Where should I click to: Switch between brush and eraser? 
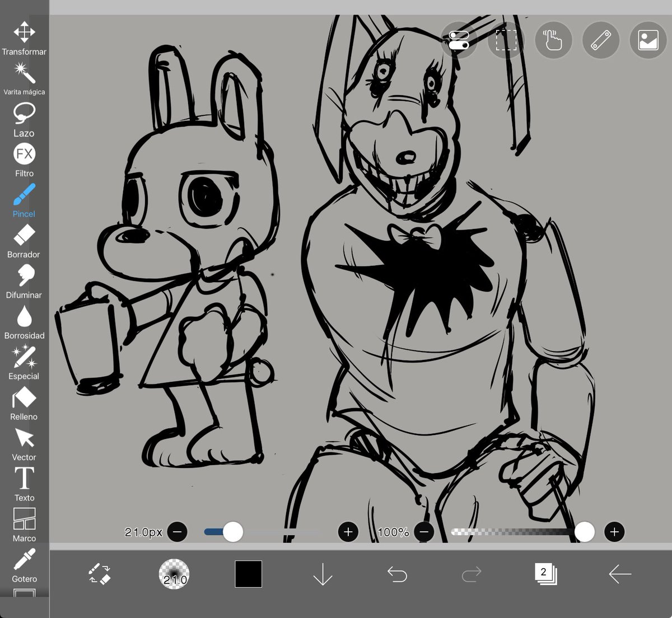(x=100, y=574)
